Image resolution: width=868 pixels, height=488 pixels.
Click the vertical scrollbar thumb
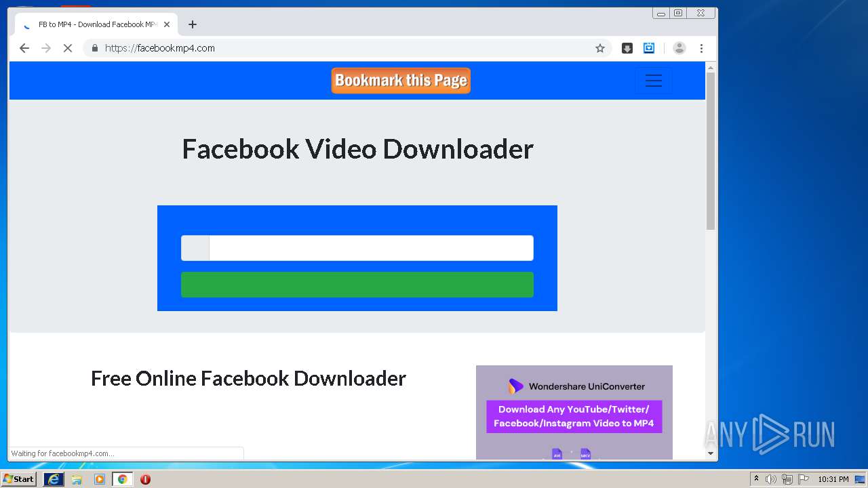(711, 151)
